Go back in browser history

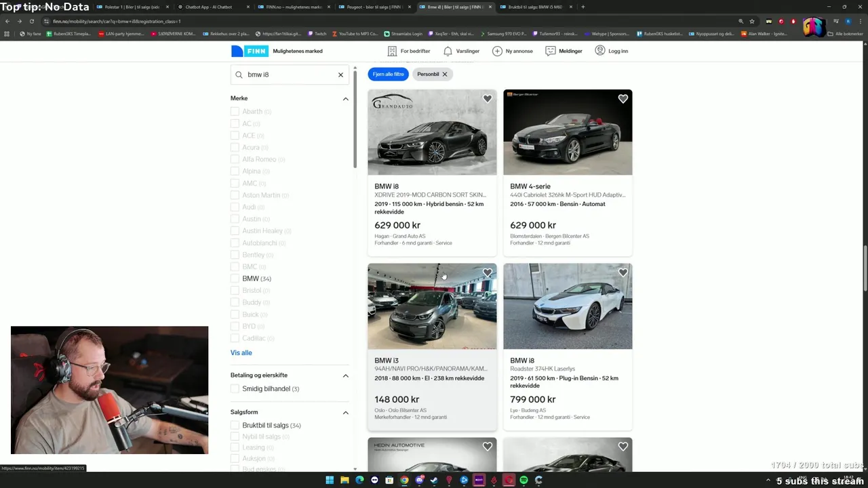click(7, 21)
